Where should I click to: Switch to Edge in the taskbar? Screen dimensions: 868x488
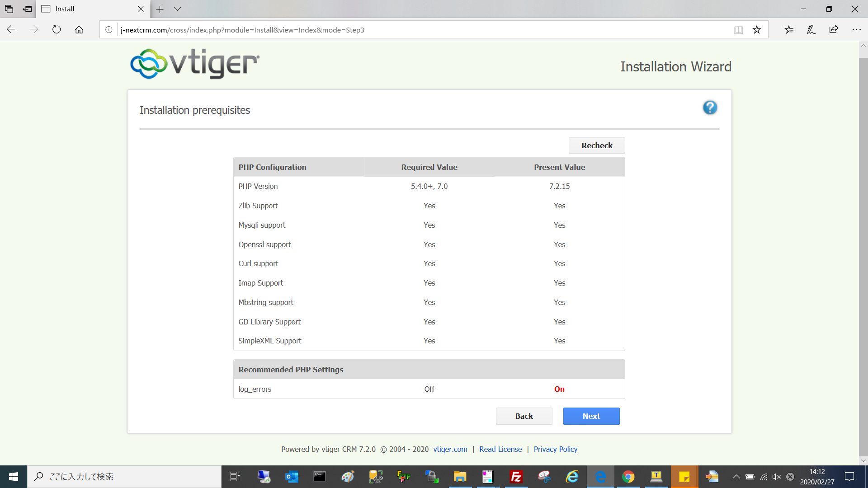pyautogui.click(x=600, y=477)
